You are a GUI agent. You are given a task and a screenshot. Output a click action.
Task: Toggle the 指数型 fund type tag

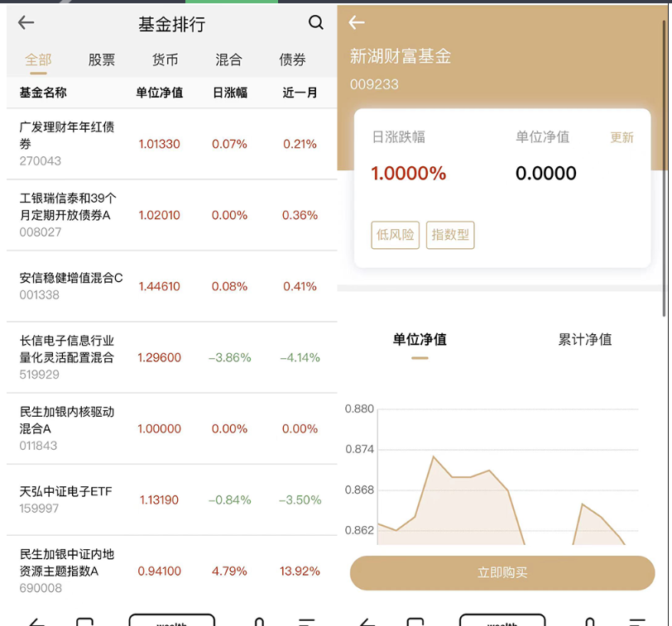pos(450,235)
